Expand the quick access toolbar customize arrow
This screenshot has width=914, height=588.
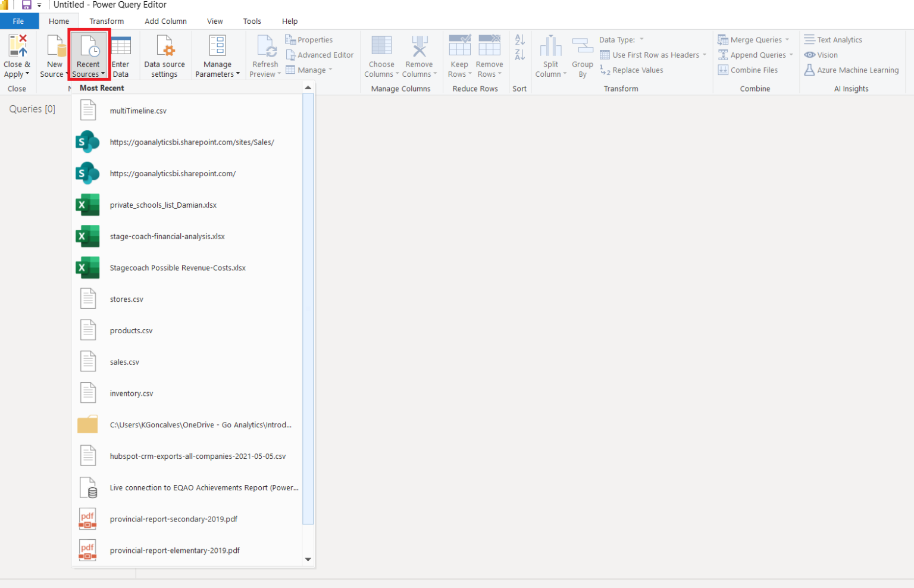pos(39,5)
